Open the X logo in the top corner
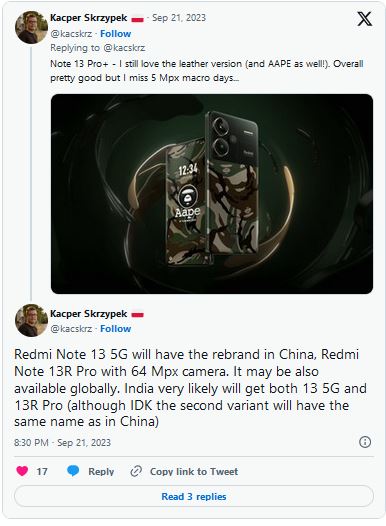This screenshot has height=526, width=386. pyautogui.click(x=364, y=18)
